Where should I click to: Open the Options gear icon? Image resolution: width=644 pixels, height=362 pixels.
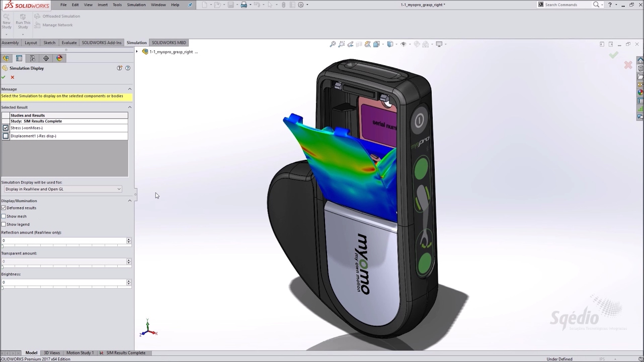coord(301,5)
